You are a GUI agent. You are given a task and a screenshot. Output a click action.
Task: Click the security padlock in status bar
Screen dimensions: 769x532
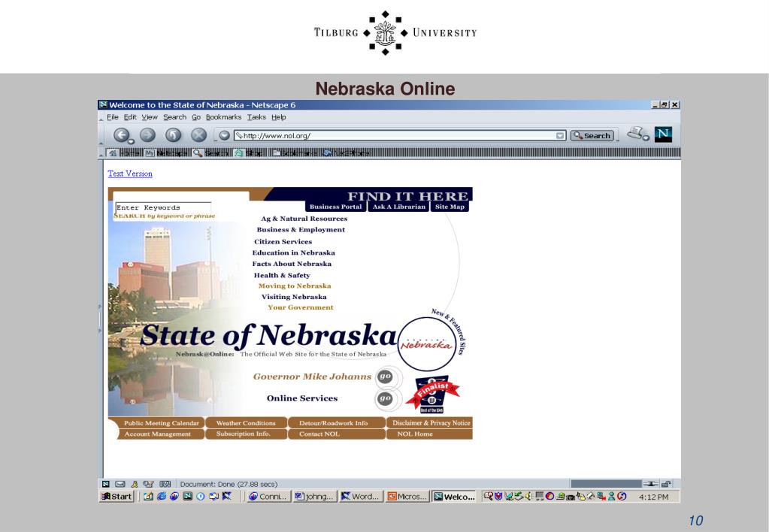(x=666, y=484)
